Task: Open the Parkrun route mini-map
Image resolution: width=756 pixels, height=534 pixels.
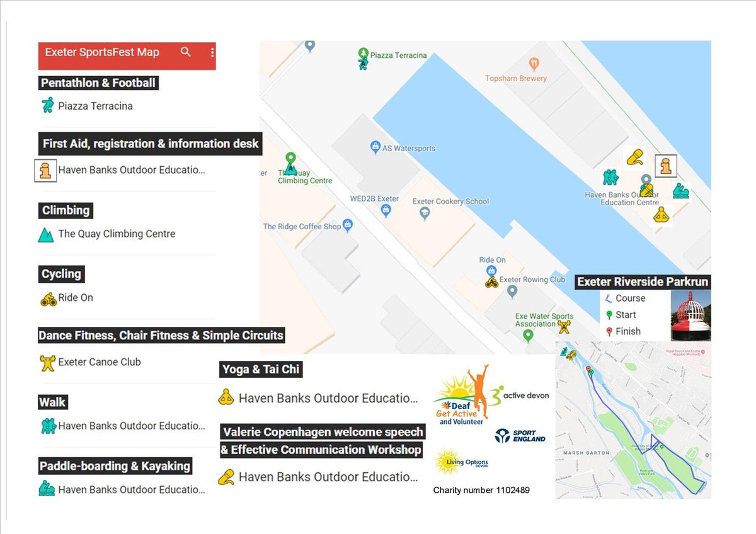Action: coord(633,421)
